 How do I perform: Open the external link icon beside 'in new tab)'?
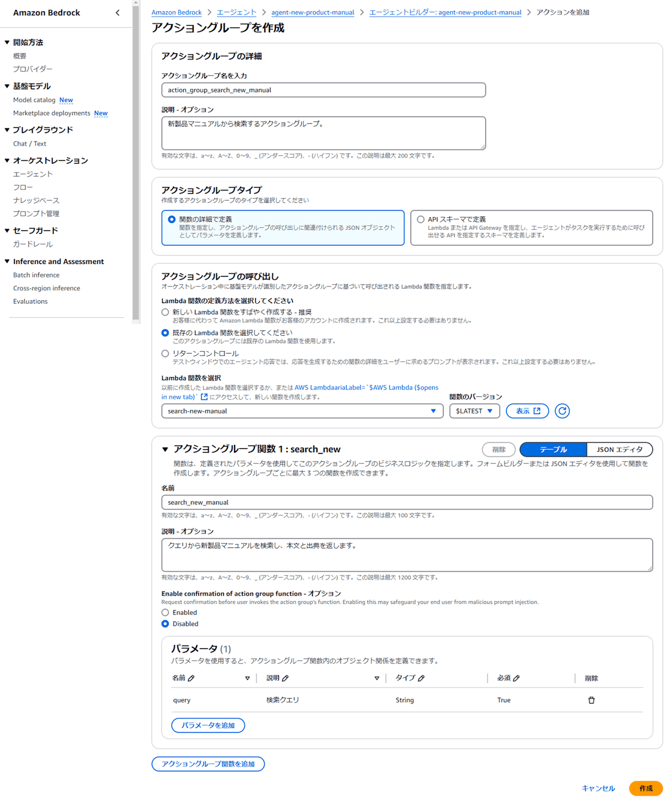(x=204, y=397)
